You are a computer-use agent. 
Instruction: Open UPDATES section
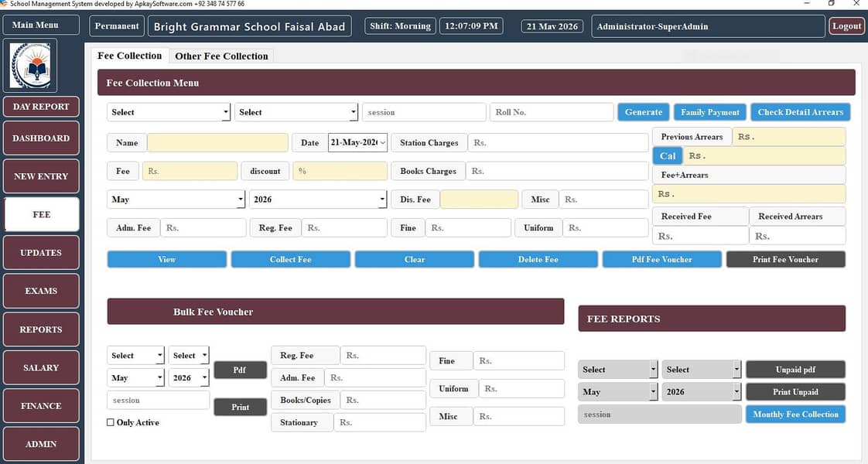point(41,253)
